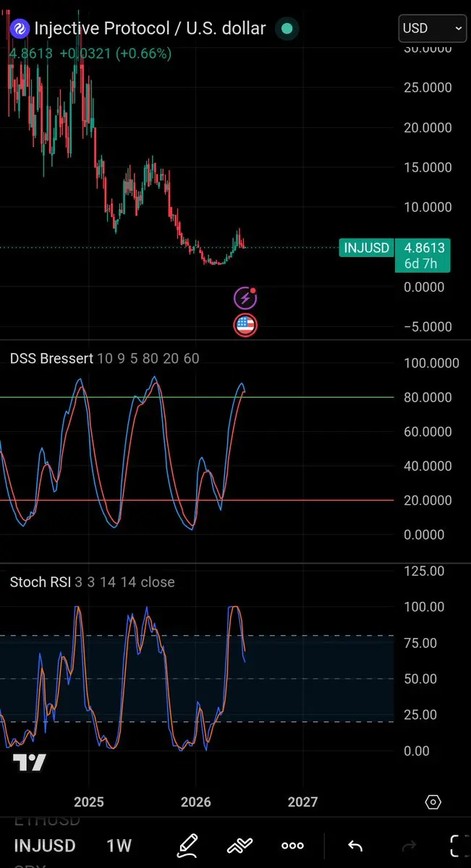Open the USD currency dropdown
Screen dimensions: 471x868
[x=433, y=28]
